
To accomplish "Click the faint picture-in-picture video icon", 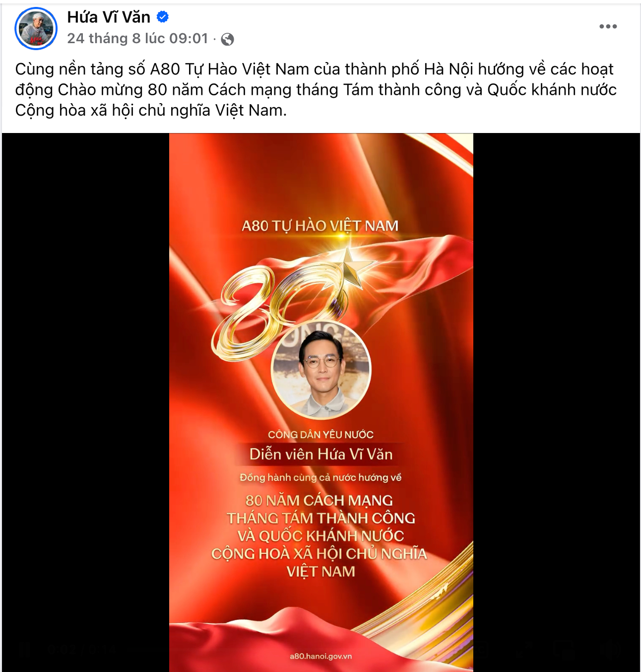I will 564,649.
